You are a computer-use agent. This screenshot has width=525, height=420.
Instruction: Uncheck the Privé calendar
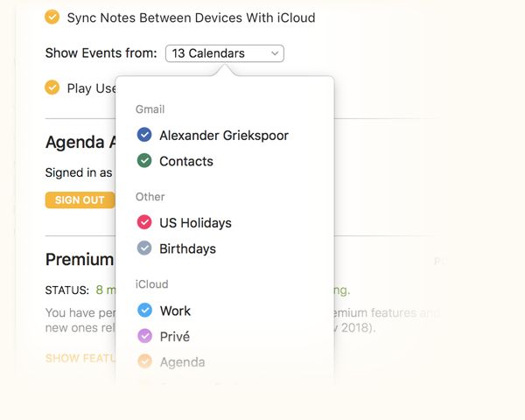144,336
